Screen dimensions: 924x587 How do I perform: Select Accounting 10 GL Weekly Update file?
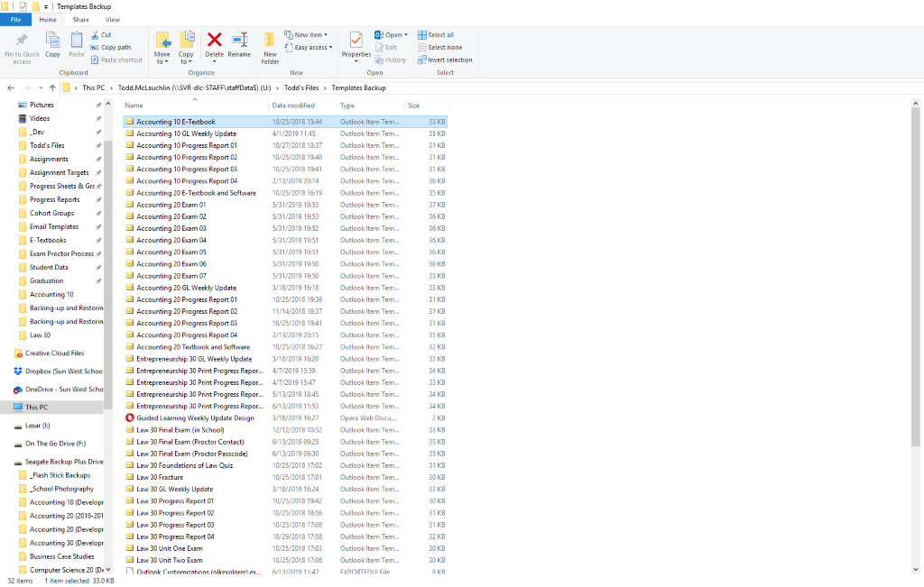(186, 134)
